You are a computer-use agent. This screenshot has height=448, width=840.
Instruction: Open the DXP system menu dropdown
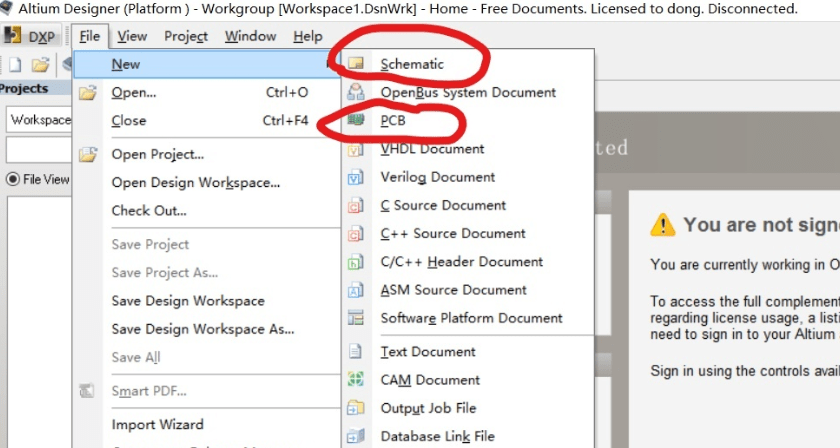pos(31,37)
